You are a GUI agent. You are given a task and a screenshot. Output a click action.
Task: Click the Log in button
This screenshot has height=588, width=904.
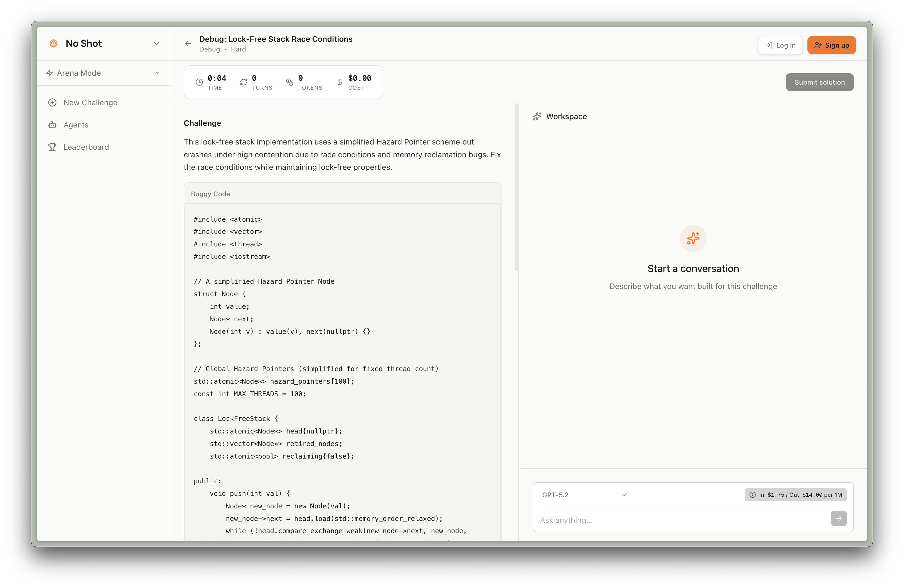click(780, 45)
